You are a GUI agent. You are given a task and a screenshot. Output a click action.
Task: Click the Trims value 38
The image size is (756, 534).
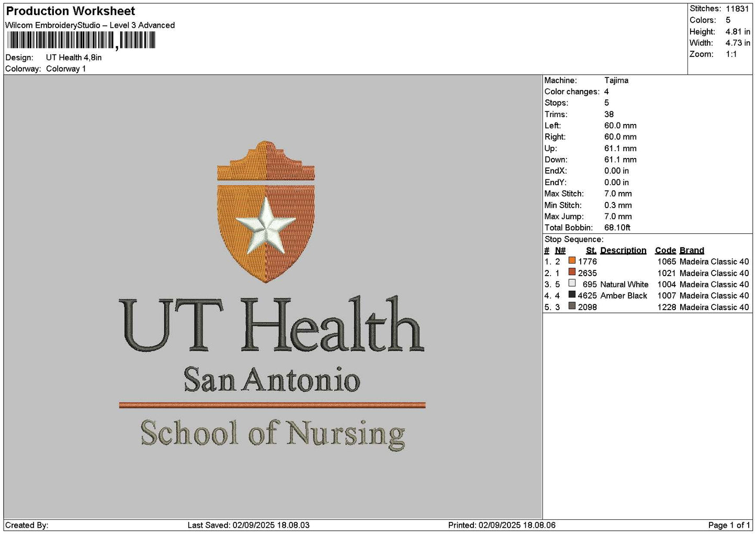point(609,115)
